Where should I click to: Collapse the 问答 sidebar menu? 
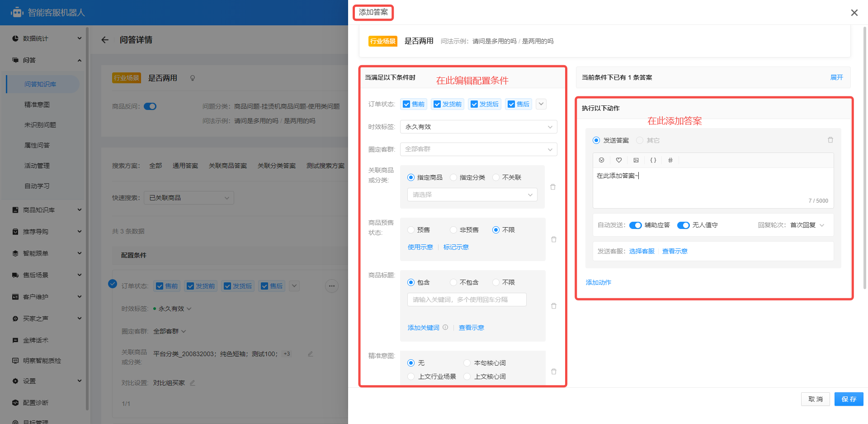coord(80,60)
